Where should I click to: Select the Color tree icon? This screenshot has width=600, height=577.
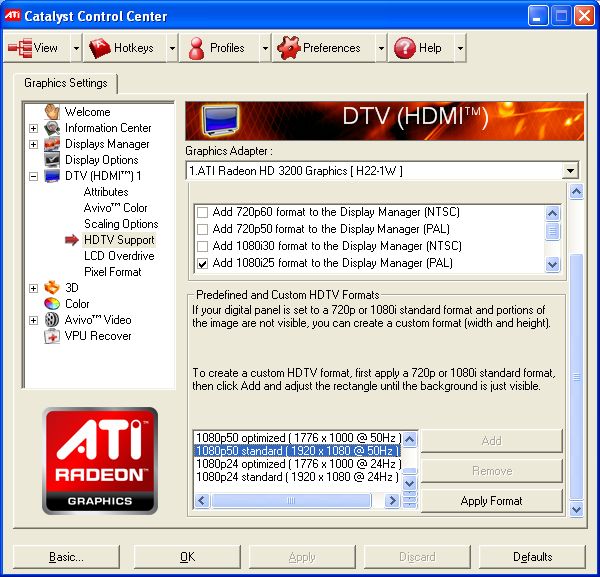(52, 304)
